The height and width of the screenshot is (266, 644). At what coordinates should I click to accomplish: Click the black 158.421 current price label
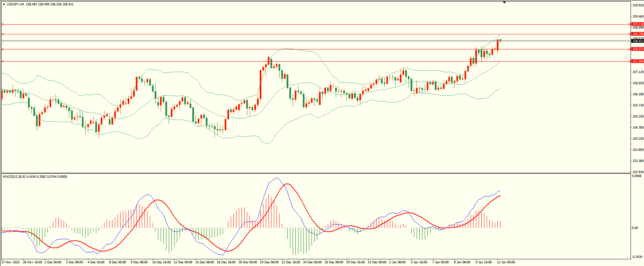[638, 41]
